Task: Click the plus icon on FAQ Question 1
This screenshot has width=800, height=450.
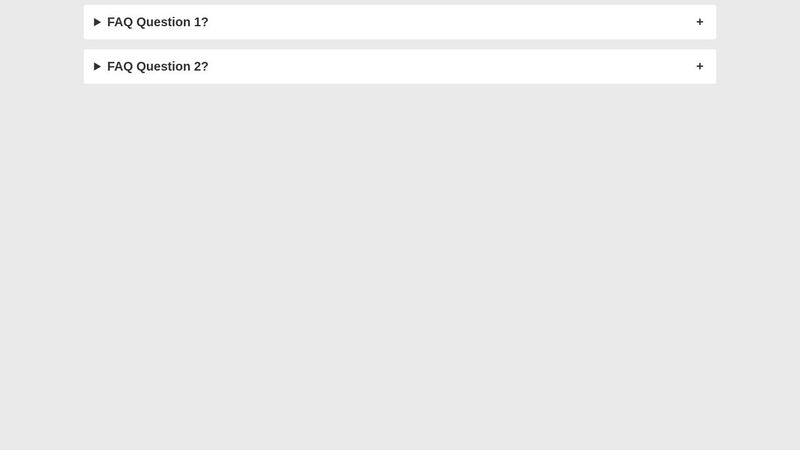Action: [699, 22]
